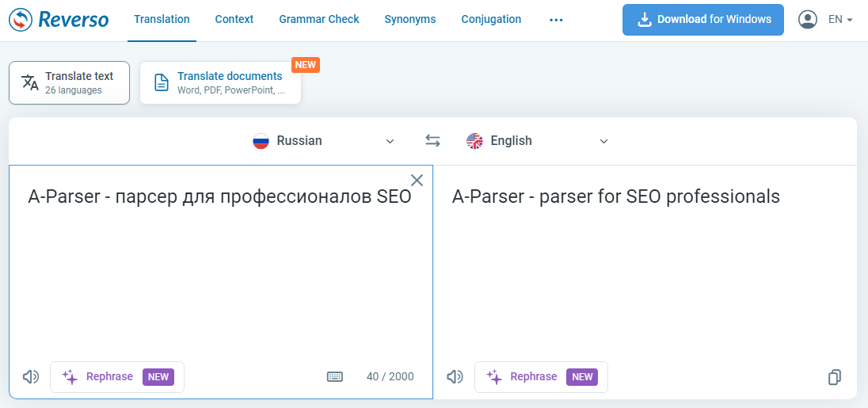Click Download for Windows button
This screenshot has height=408, width=868.
[703, 20]
